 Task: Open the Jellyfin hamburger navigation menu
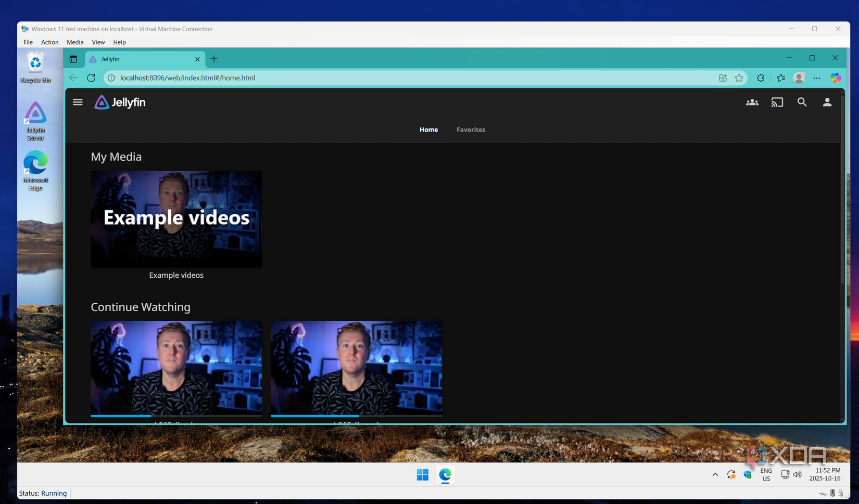click(78, 102)
